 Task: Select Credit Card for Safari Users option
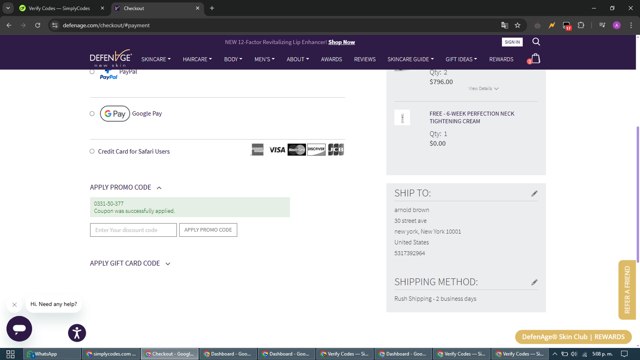tap(92, 151)
